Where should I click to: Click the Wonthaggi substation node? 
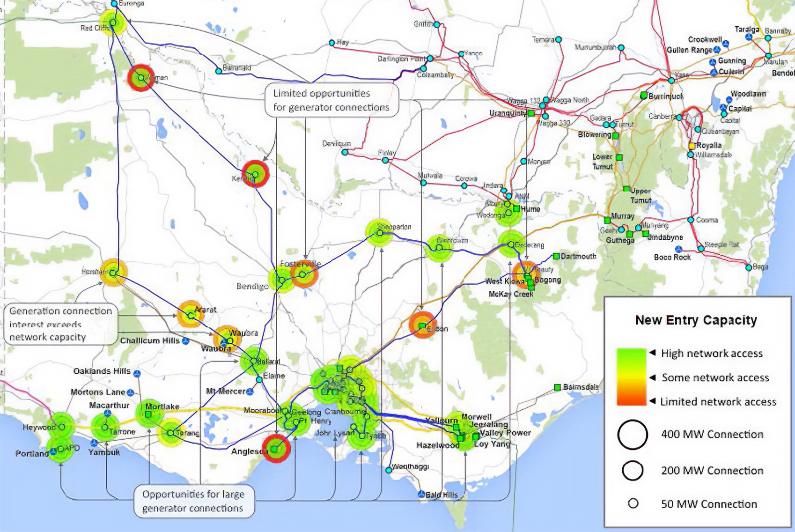pos(389,470)
